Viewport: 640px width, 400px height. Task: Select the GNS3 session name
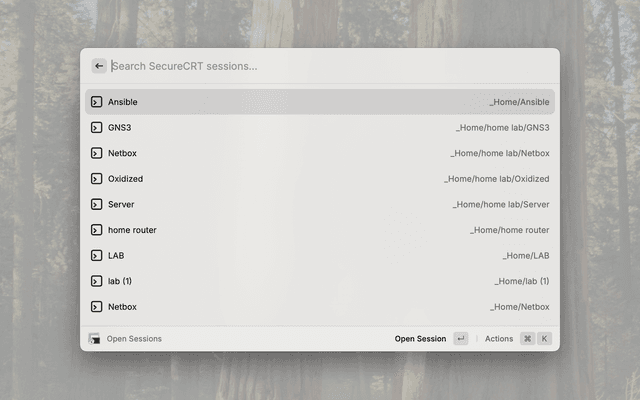pyautogui.click(x=120, y=127)
